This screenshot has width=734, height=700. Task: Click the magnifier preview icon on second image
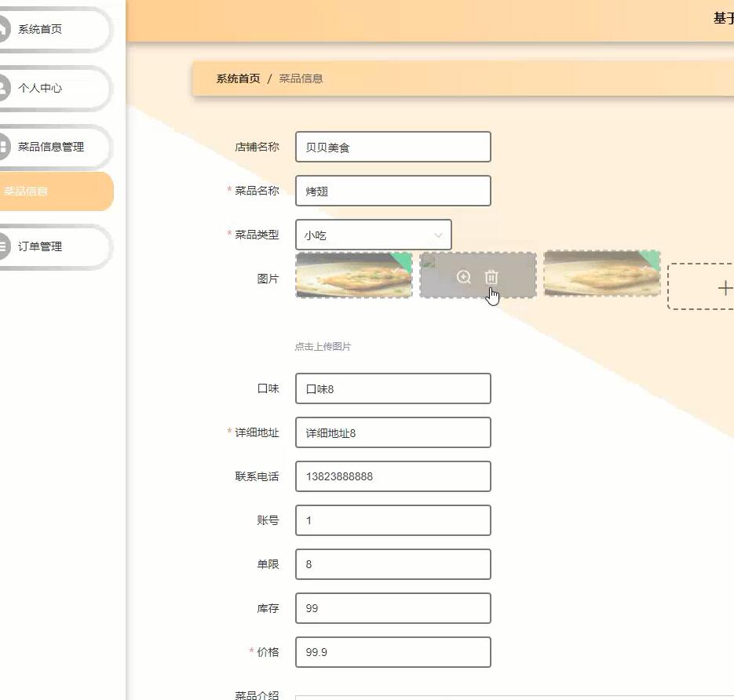(463, 277)
